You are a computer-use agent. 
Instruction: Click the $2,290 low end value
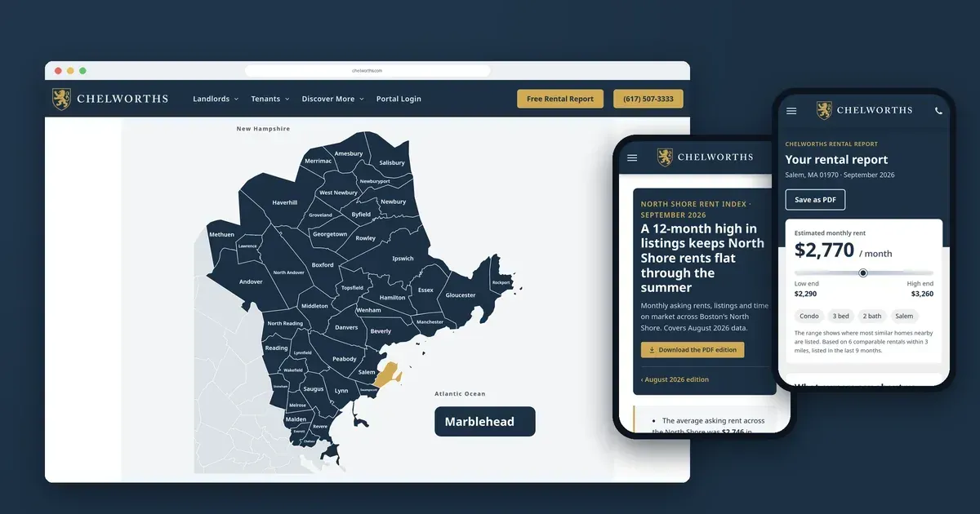pos(806,294)
